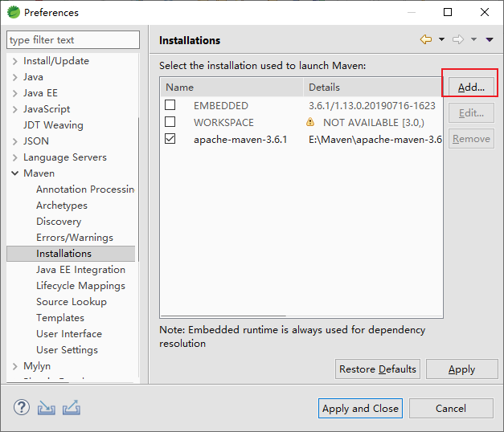The width and height of the screenshot is (504, 432).
Task: Select JDT Weaving in preferences tree
Action: (x=53, y=125)
